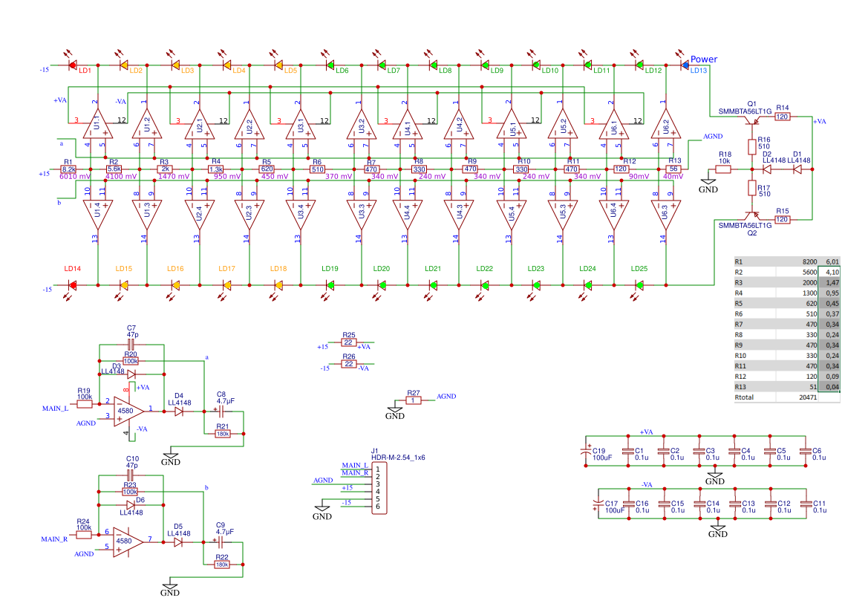
Task: Select the "5600" table cell
Action: pyautogui.click(x=797, y=273)
